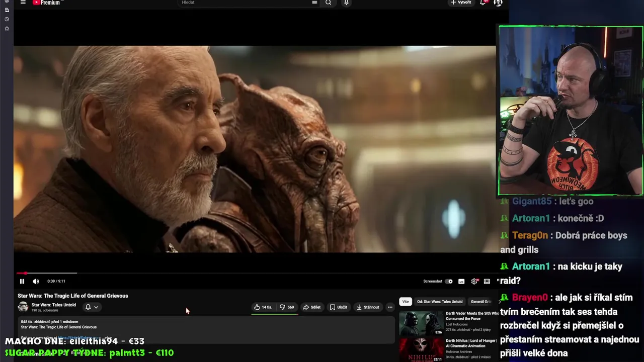The height and width of the screenshot is (362, 644).
Task: Click the Uložit save button
Action: click(x=339, y=307)
